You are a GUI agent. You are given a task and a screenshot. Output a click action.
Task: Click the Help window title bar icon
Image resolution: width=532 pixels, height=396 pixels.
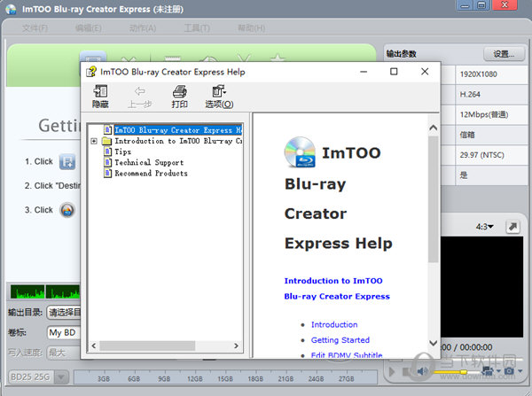coord(91,72)
